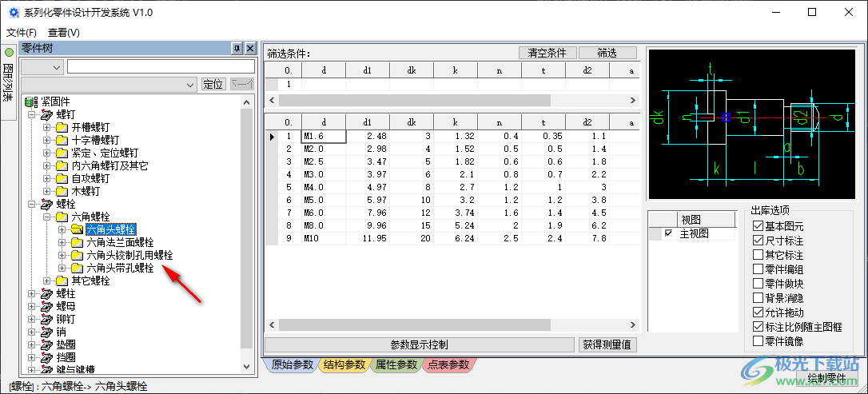Expand the 内六角螺钉及其它 node
The height and width of the screenshot is (394, 868).
click(x=47, y=166)
